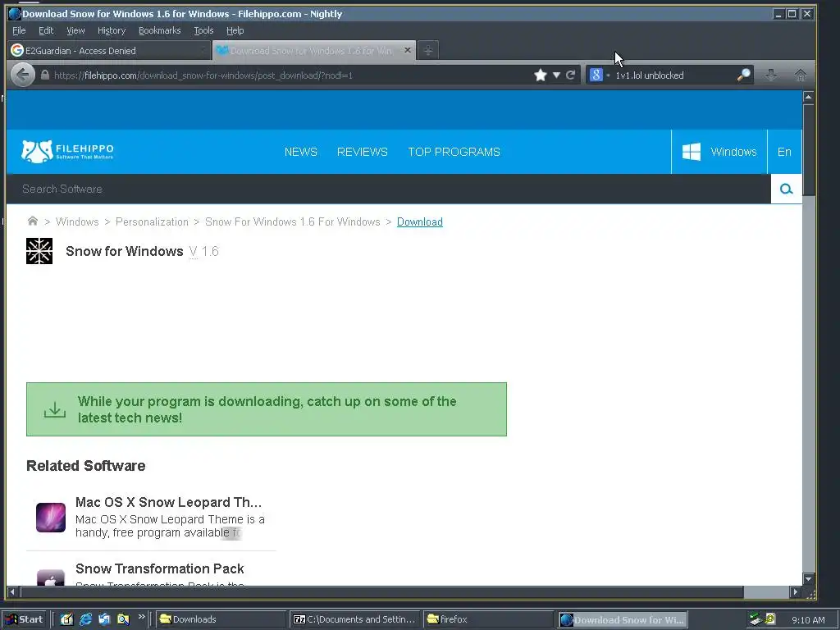Click the vertical scrollbar up arrow
840x630 pixels.
[x=808, y=97]
